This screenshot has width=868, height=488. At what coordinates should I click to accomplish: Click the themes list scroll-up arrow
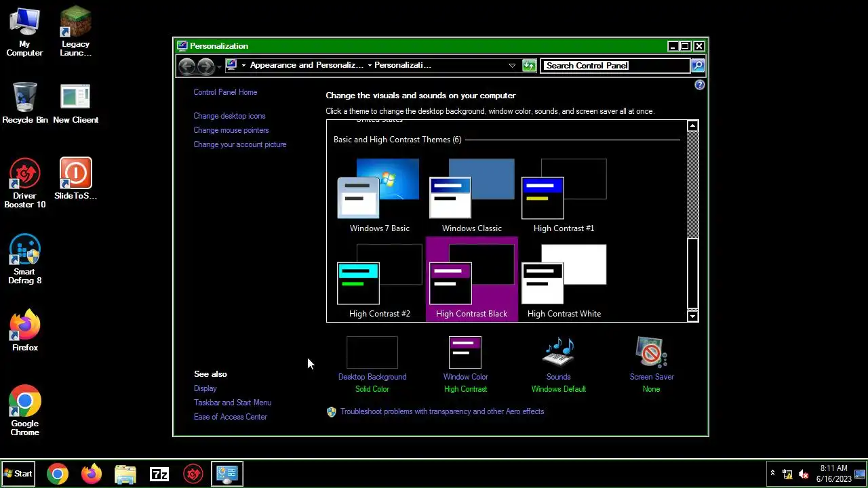(692, 126)
